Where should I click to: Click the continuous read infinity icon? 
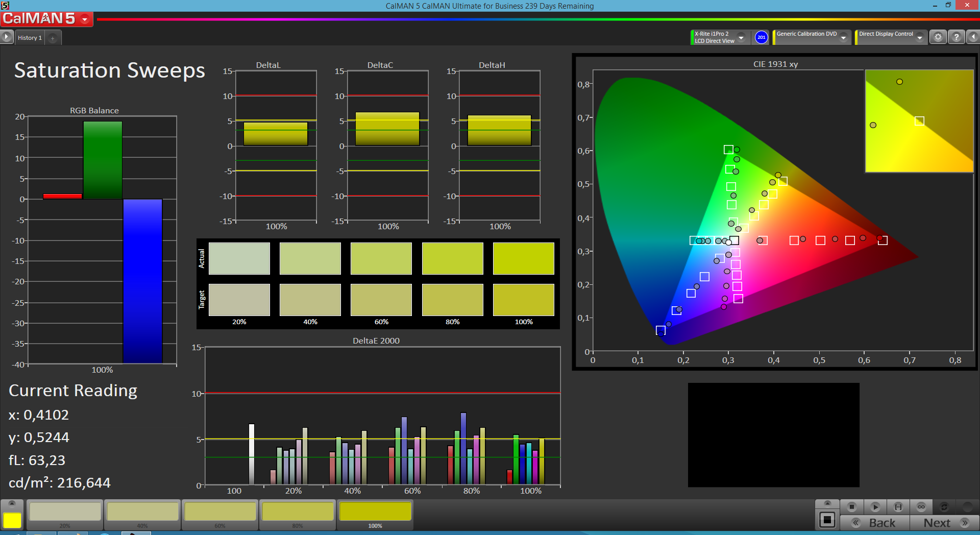[x=921, y=507]
